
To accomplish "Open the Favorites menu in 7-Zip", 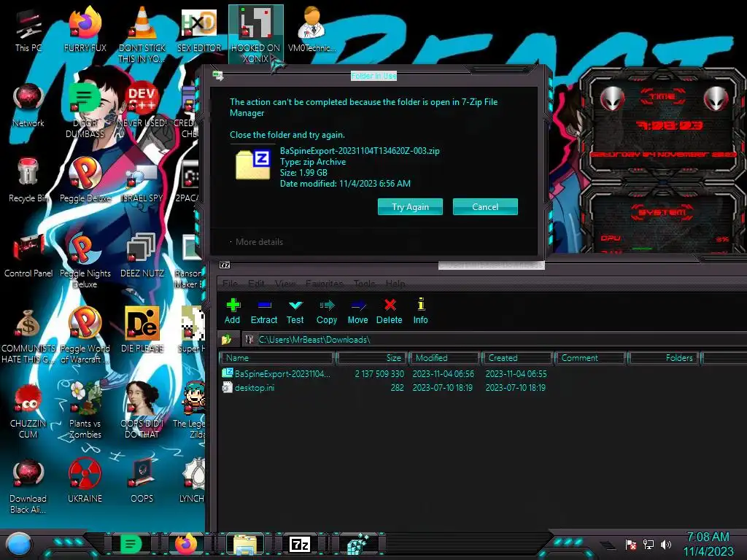I will (x=325, y=284).
